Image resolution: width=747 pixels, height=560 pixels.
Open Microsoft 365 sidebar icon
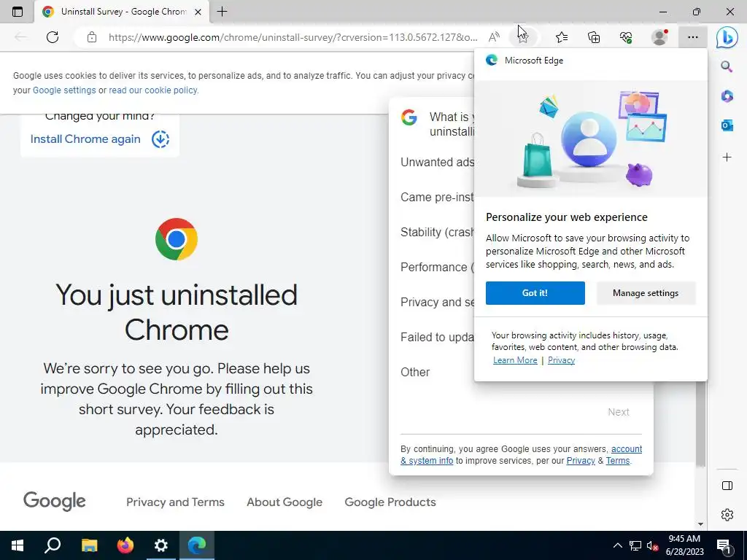(727, 96)
